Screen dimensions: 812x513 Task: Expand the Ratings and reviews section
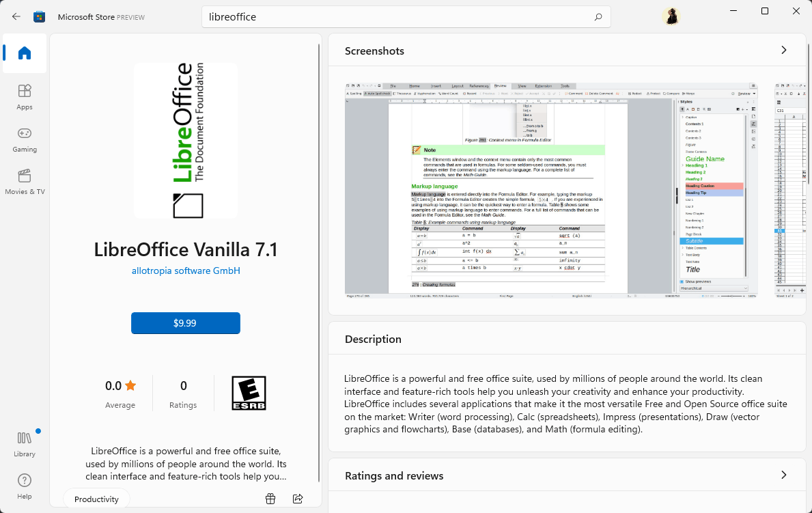point(783,475)
